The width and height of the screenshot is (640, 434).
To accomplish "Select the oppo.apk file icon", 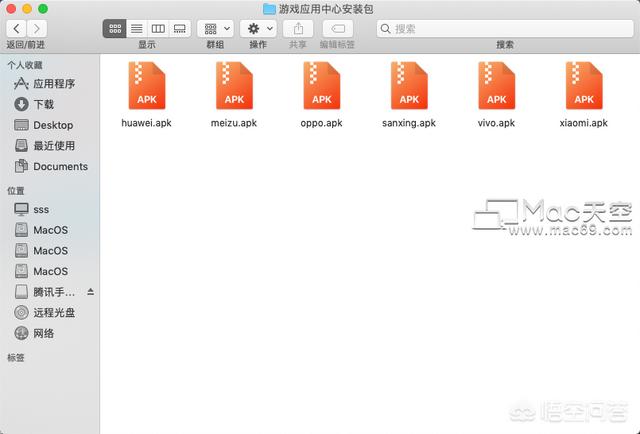I will point(322,86).
